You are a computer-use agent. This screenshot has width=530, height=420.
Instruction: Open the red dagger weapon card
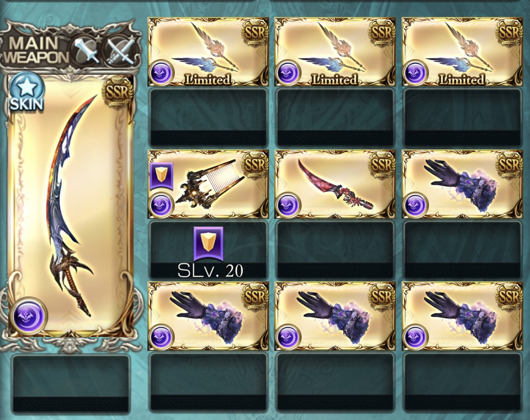(335, 184)
